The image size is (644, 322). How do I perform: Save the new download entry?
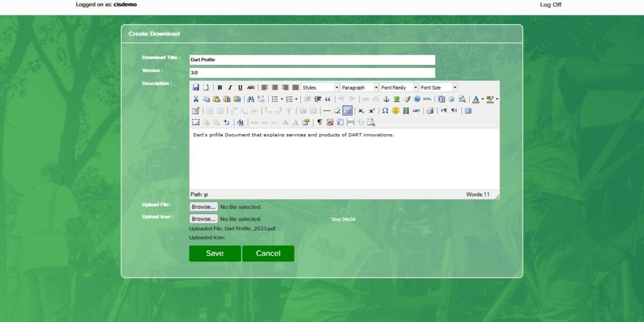pyautogui.click(x=215, y=253)
